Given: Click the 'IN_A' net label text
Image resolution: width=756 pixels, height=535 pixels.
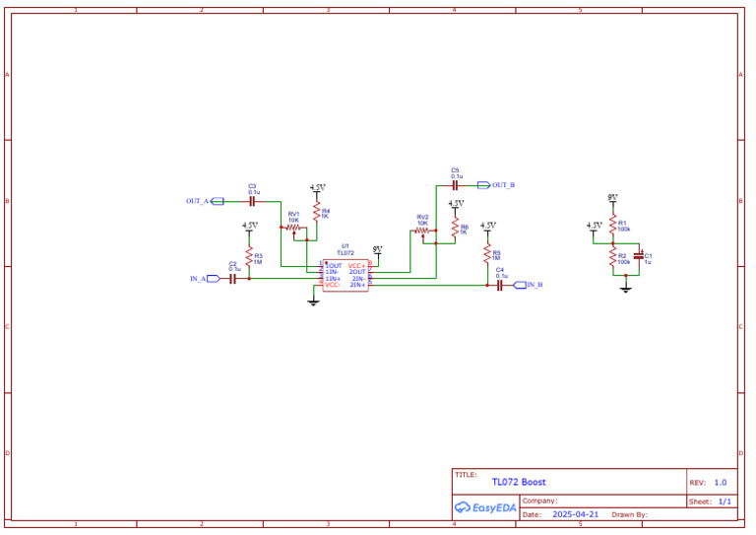Looking at the screenshot, I should coord(198,279).
